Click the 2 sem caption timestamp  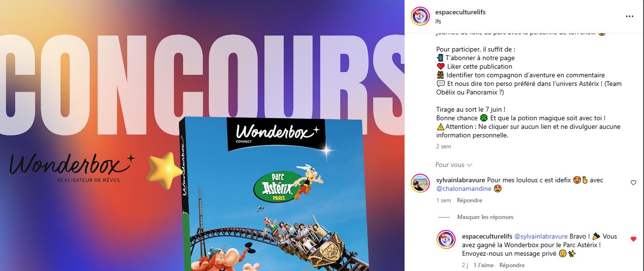444,146
